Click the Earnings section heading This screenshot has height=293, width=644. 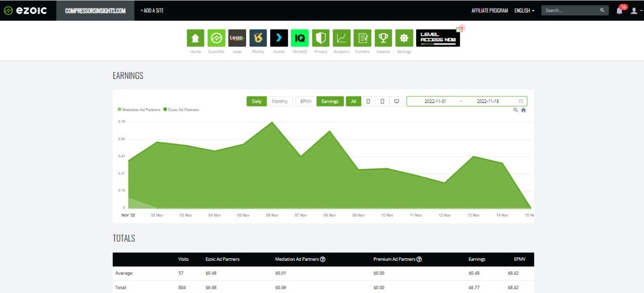[128, 76]
